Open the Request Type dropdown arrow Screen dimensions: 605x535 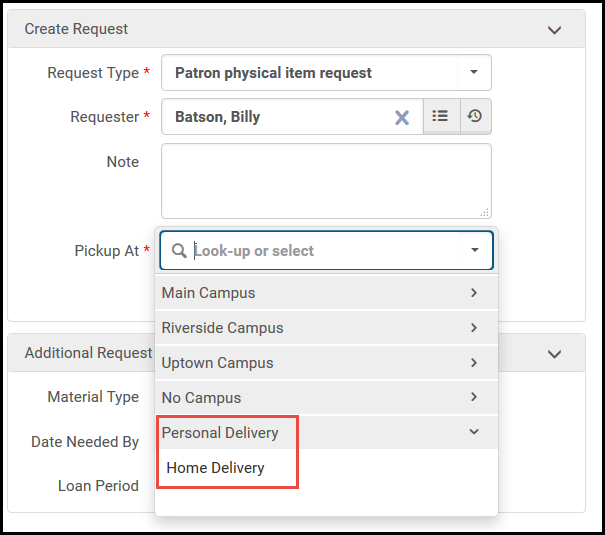(474, 73)
